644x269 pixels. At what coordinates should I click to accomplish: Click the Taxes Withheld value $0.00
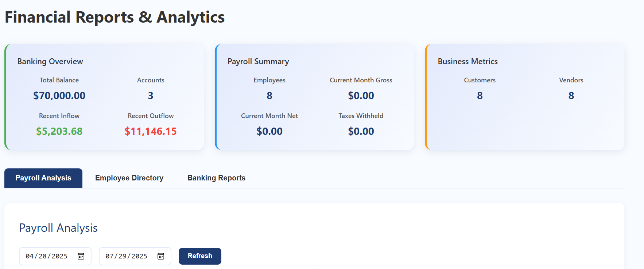[361, 131]
